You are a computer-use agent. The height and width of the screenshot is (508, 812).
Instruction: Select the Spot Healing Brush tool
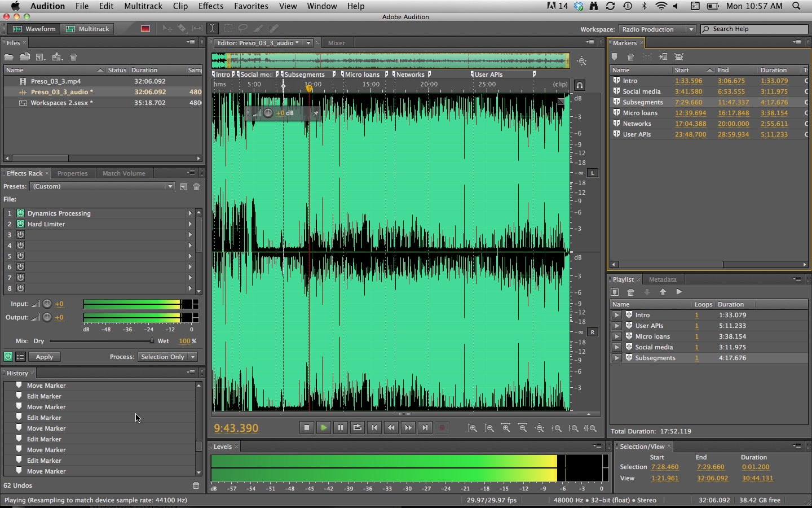click(x=273, y=28)
